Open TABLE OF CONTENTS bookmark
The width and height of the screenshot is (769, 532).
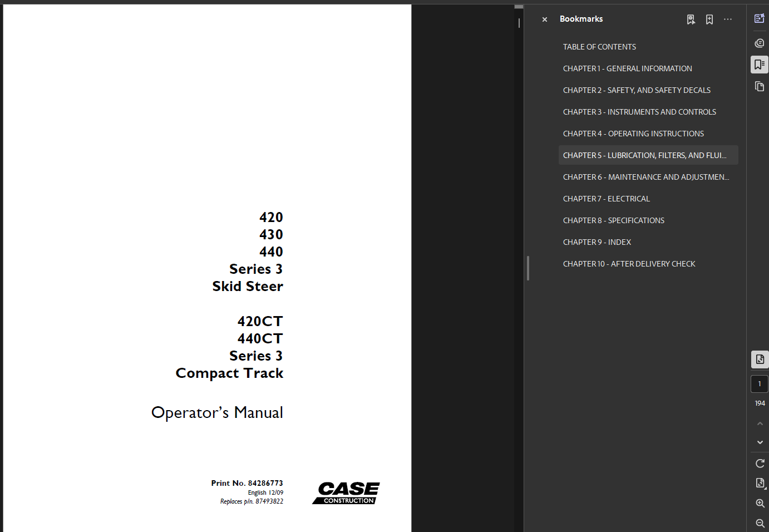pyautogui.click(x=599, y=47)
